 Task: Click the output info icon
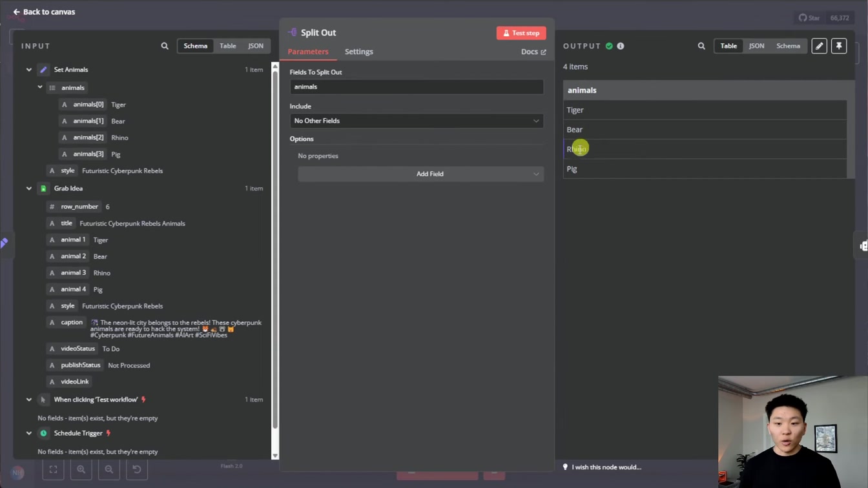coord(621,46)
